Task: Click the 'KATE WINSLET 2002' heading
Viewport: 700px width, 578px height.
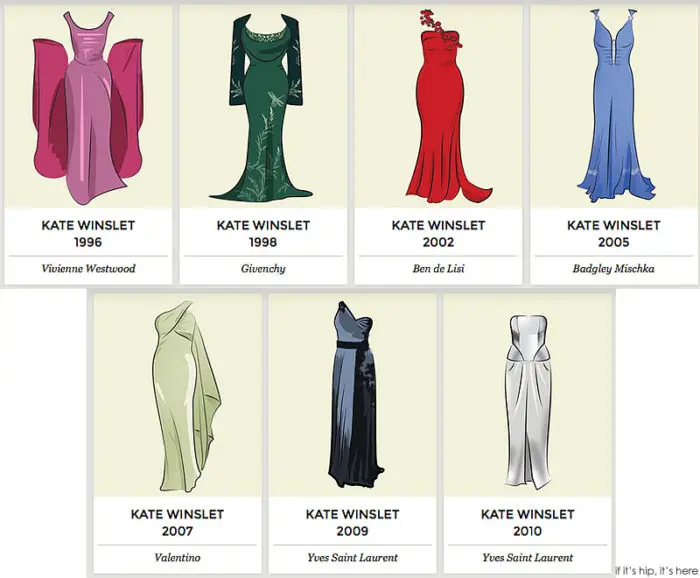Action: tap(438, 233)
